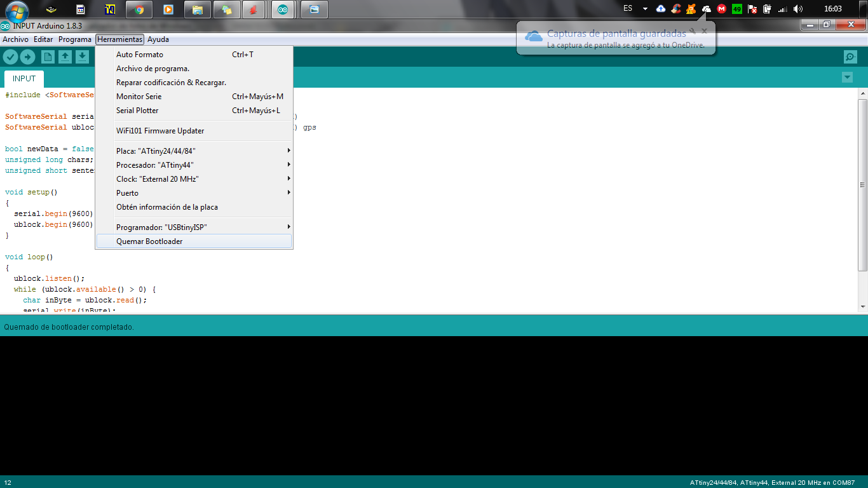Screen dimensions: 868x488
Task: Launch WiFi101 Firmware Updater
Action: pos(194,131)
